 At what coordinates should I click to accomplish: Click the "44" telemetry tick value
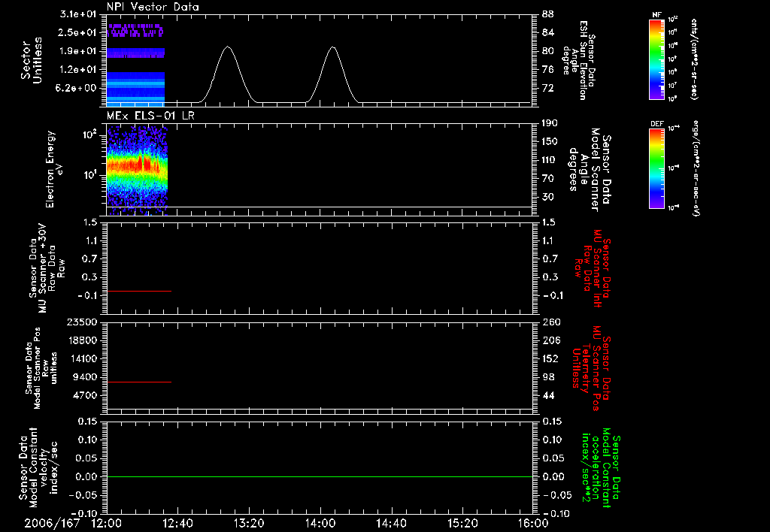pyautogui.click(x=548, y=395)
